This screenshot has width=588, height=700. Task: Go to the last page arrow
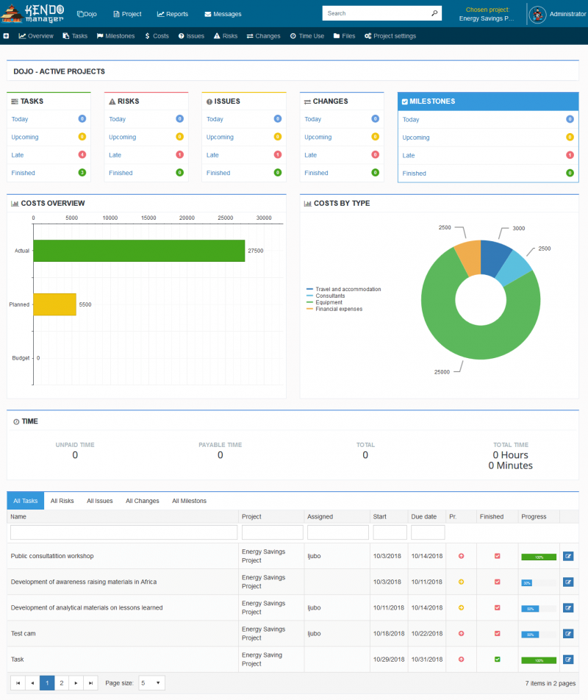pos(90,683)
